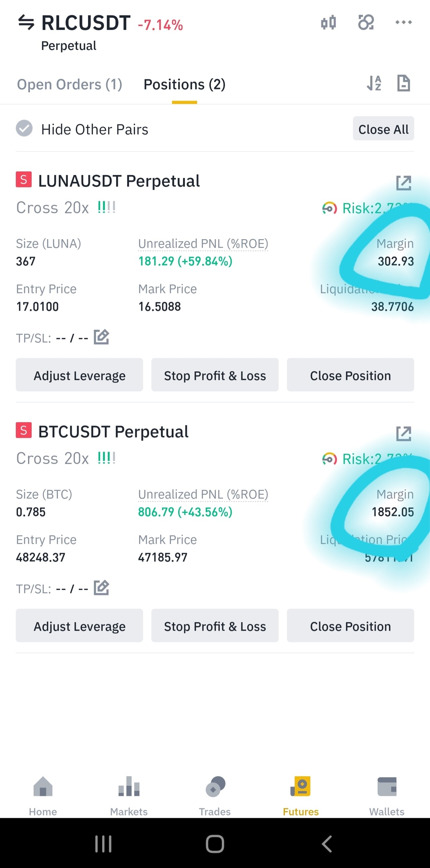Open the Markets section in bottom navigation

129,795
